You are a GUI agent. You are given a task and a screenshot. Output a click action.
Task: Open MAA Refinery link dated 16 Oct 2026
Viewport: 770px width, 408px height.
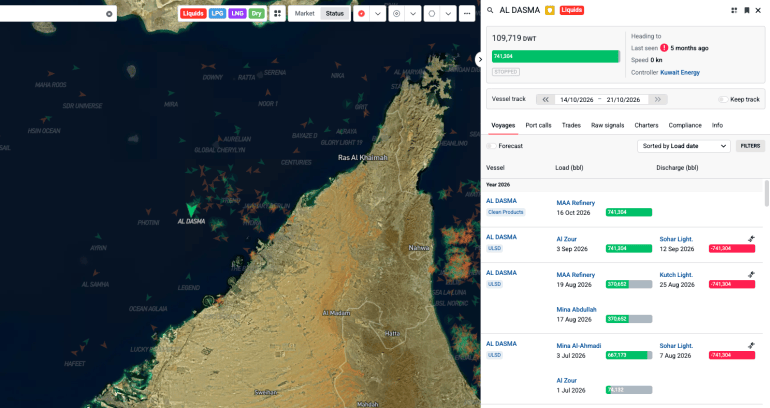[576, 203]
